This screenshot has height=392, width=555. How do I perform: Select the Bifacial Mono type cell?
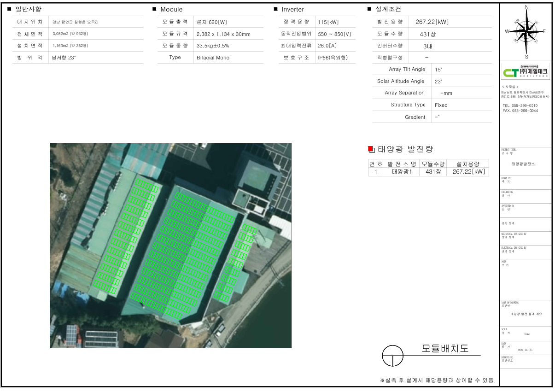pos(213,58)
